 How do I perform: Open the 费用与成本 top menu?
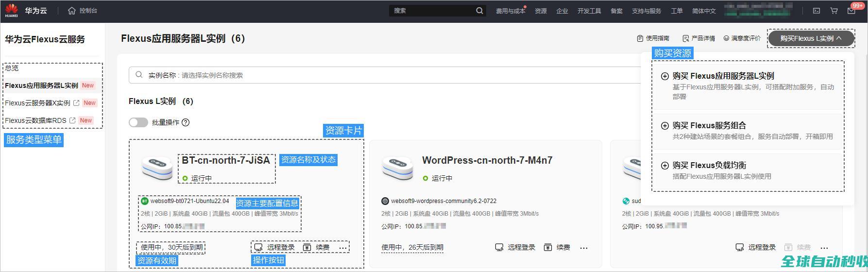click(510, 11)
